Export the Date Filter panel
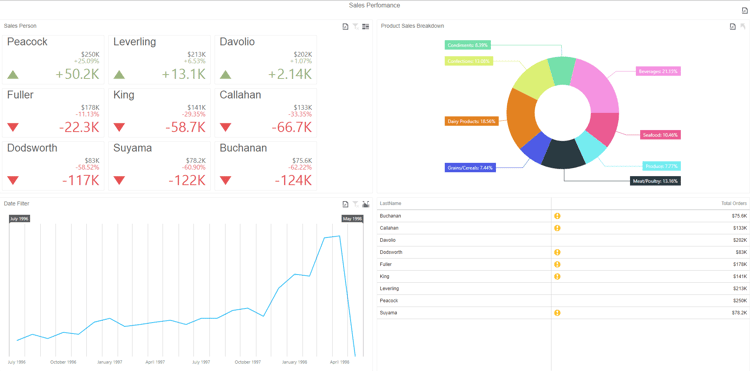Image resolution: width=750 pixels, height=371 pixels. coord(345,205)
